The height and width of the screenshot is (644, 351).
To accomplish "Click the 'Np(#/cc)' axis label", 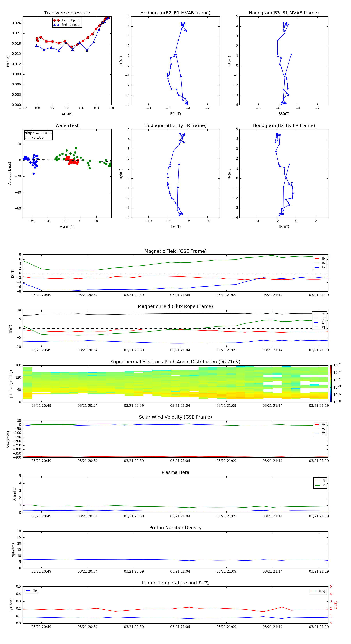I will click(x=13, y=550).
